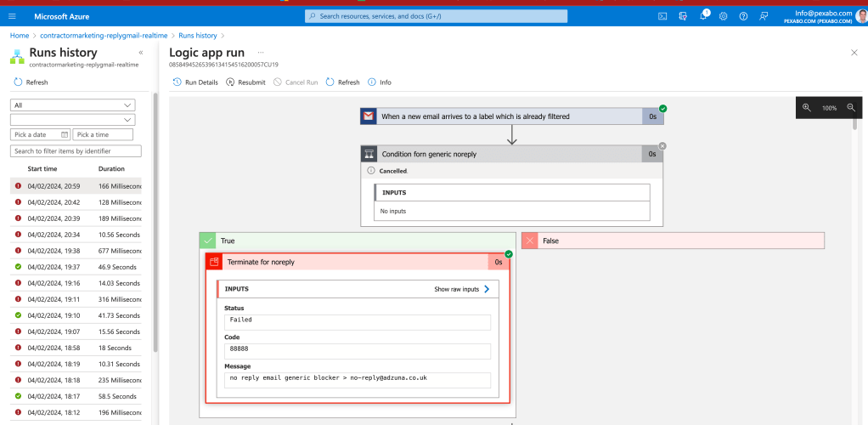
Task: Click the Pick a time field
Action: 103,134
